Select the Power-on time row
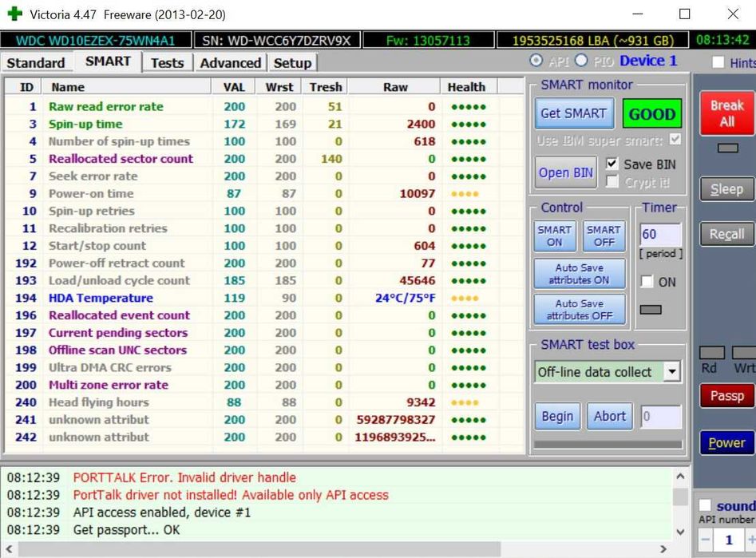This screenshot has height=558, width=756. click(264, 193)
